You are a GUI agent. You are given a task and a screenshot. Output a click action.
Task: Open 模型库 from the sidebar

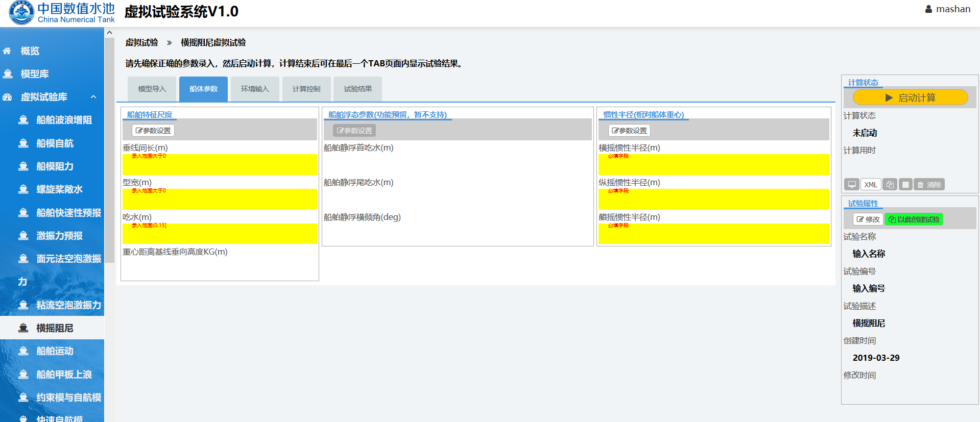point(34,74)
